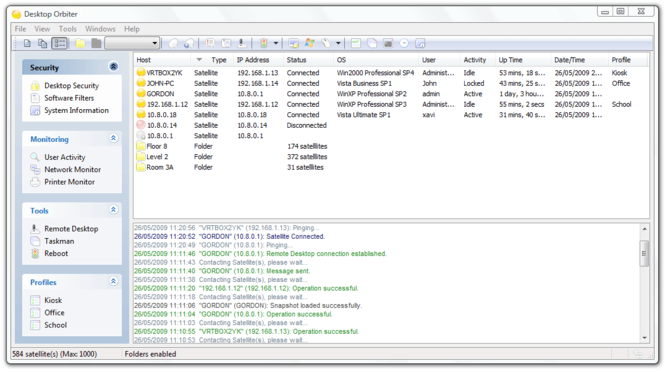Viewport: 665px width, 372px height.
Task: Open the Windows menu
Action: (100, 29)
